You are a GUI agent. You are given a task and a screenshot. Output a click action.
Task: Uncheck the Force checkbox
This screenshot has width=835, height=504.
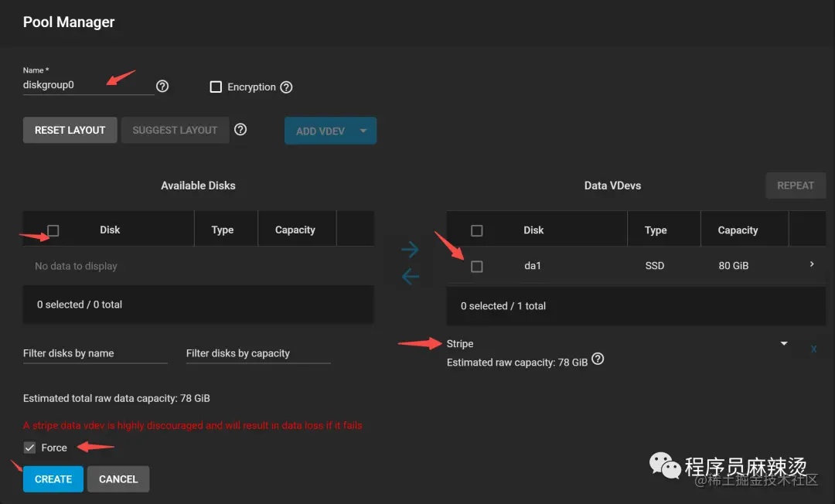coord(30,448)
